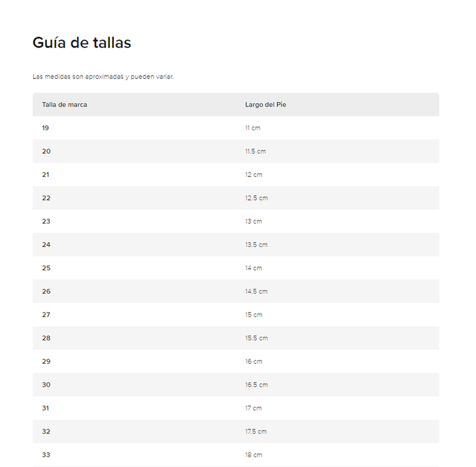
Task: Click the "Talla de marca" column header
Action: pyautogui.click(x=65, y=105)
